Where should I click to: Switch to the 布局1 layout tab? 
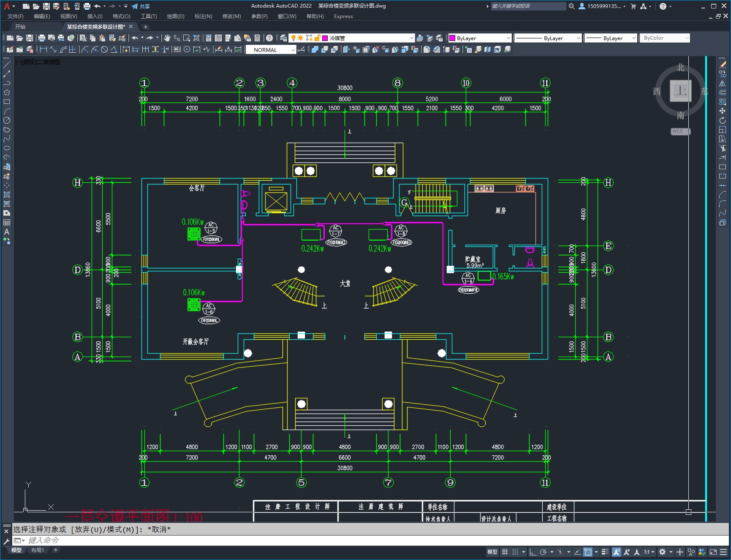coord(38,550)
